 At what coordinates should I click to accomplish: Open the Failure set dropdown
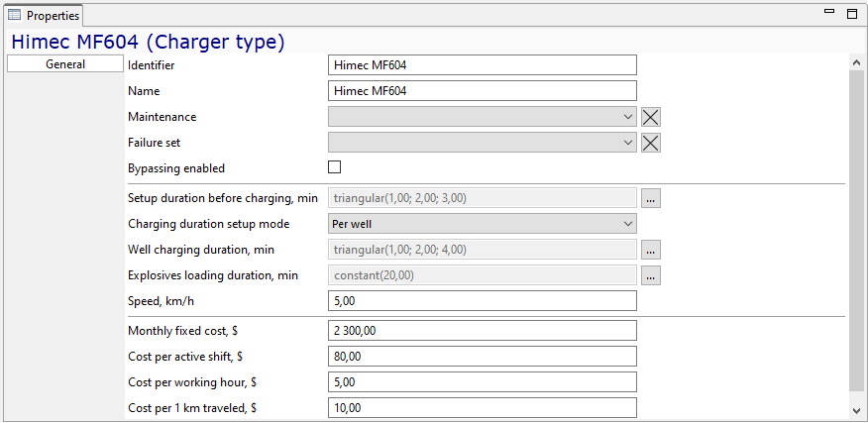point(483,143)
